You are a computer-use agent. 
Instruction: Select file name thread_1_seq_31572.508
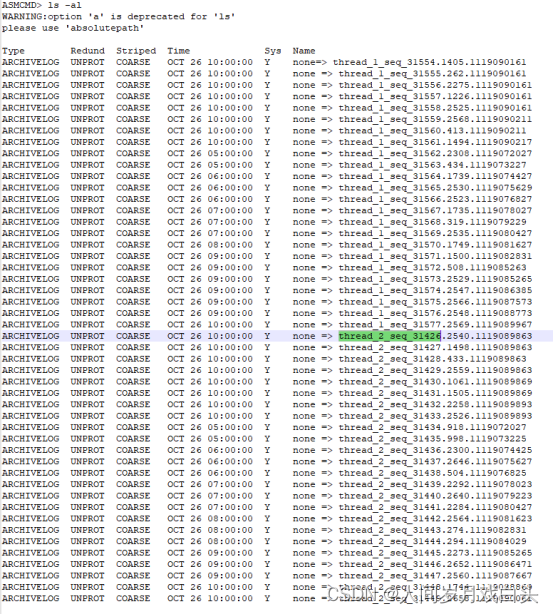432,267
